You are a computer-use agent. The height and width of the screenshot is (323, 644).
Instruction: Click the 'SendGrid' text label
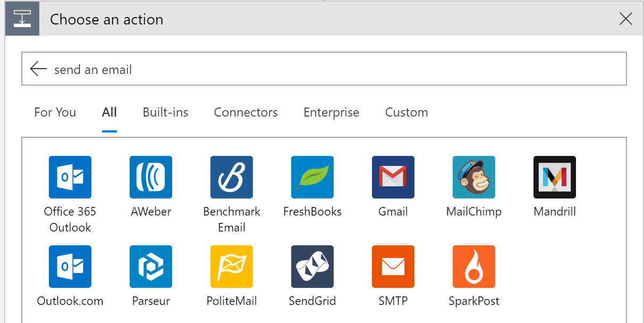pyautogui.click(x=312, y=301)
